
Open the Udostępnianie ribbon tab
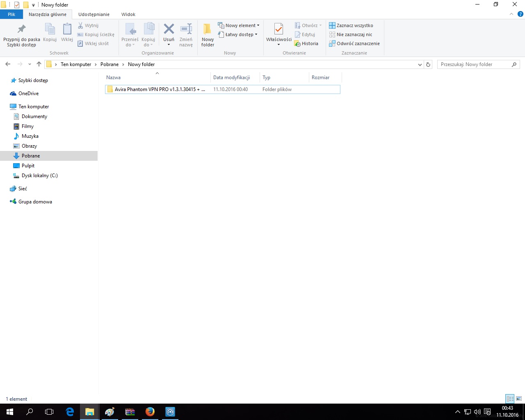(x=94, y=14)
